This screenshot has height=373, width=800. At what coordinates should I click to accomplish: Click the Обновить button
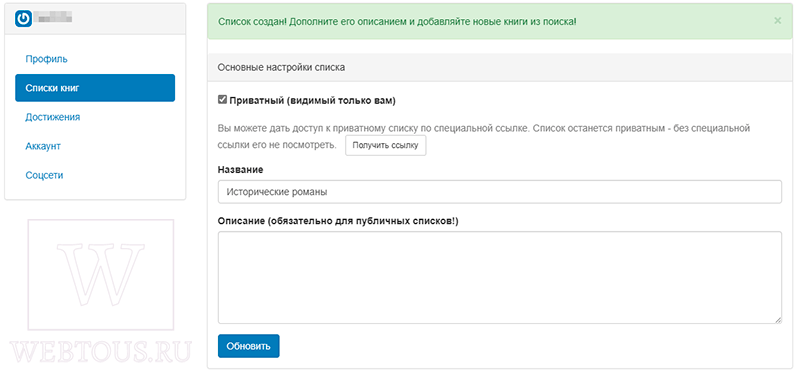pos(248,346)
